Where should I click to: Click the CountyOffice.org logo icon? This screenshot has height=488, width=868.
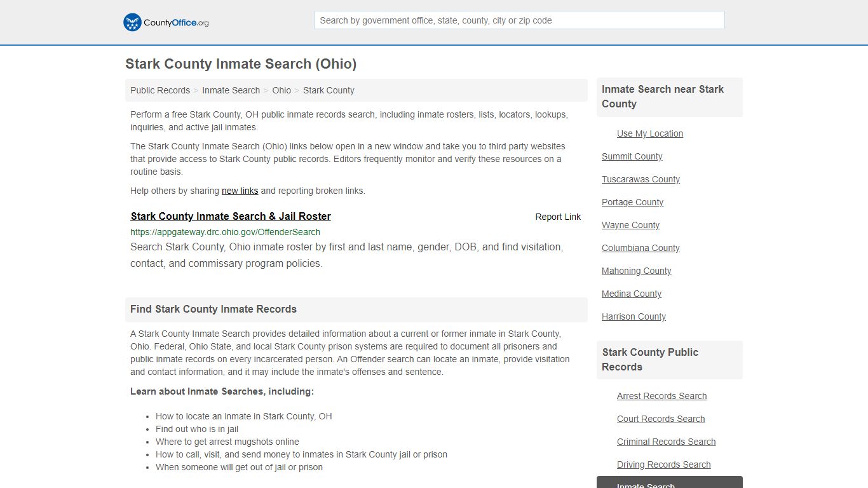pyautogui.click(x=132, y=22)
